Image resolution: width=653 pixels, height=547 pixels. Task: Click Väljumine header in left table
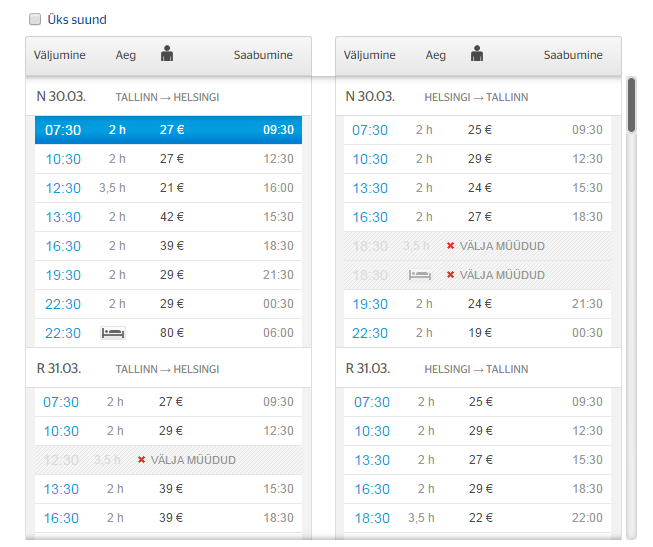point(60,55)
